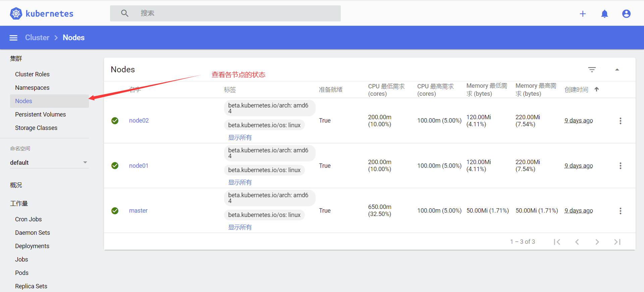Screen dimensions: 644x292
Task: Open Cron Jobs in sidebar
Action: coord(29,219)
